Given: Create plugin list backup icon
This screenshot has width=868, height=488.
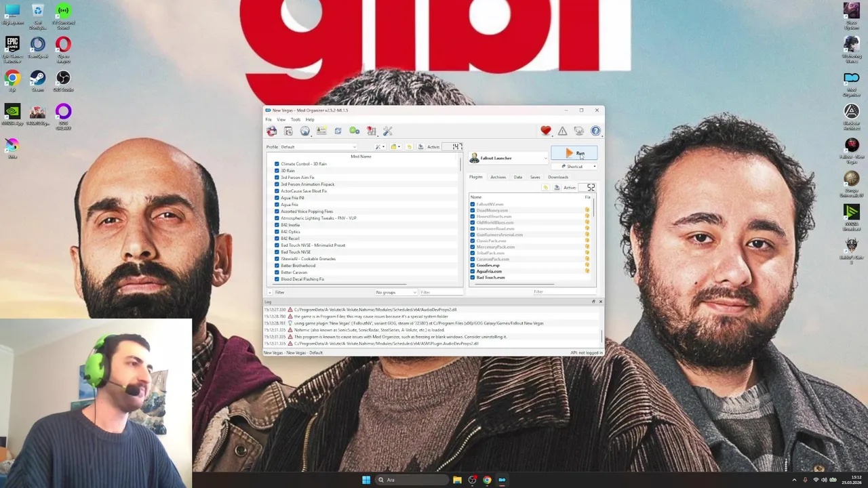Looking at the screenshot, I should point(557,187).
